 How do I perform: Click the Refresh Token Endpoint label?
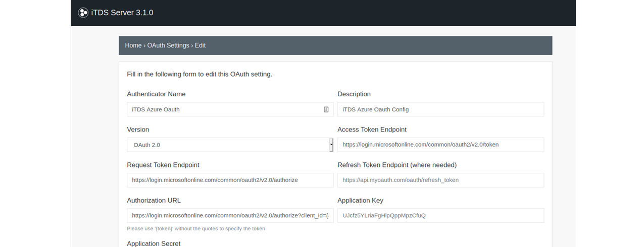[397, 165]
